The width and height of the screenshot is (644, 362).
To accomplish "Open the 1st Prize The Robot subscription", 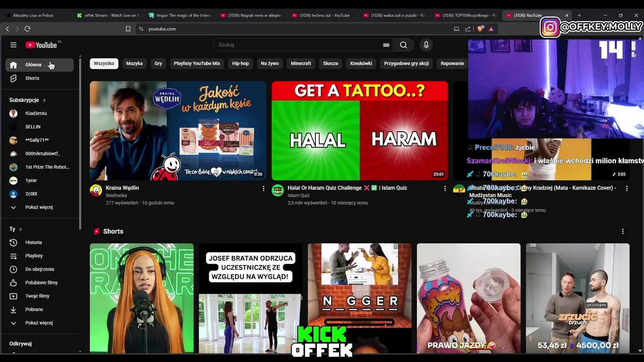I will 40,167.
